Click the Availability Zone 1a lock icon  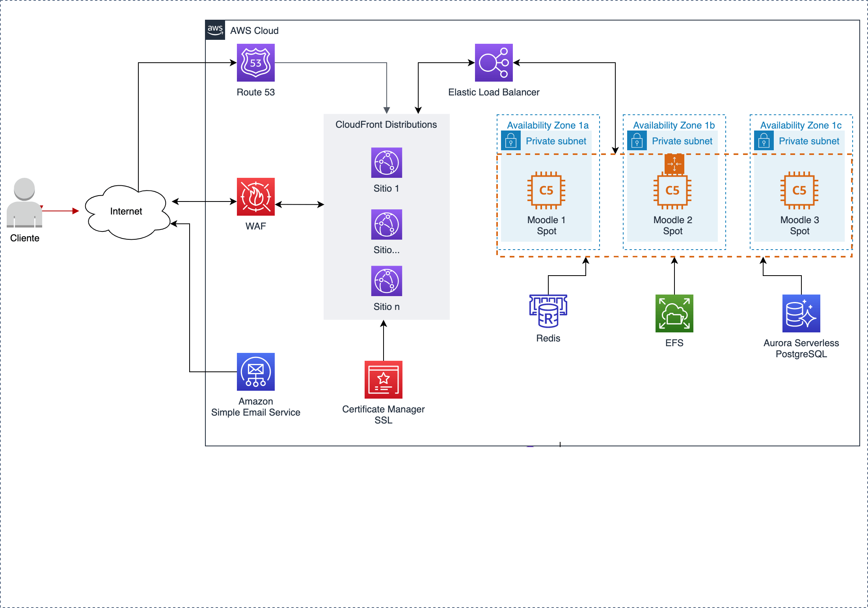[511, 141]
